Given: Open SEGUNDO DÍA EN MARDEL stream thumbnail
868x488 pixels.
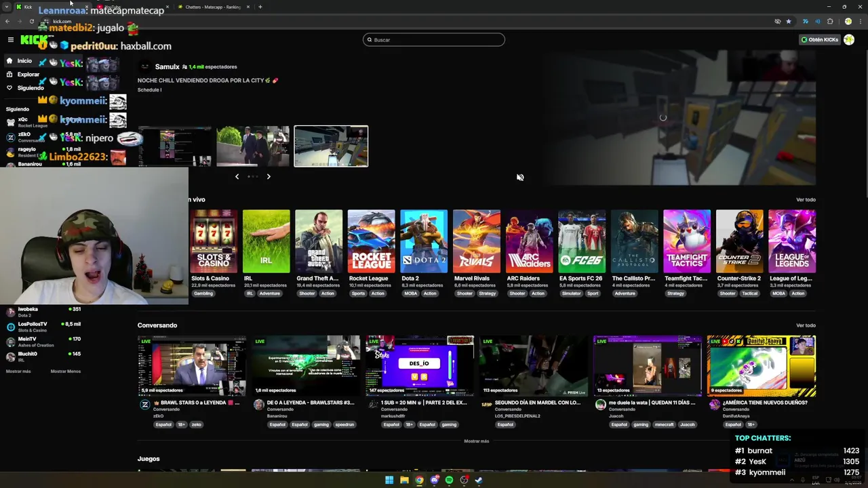Looking at the screenshot, I should (534, 366).
